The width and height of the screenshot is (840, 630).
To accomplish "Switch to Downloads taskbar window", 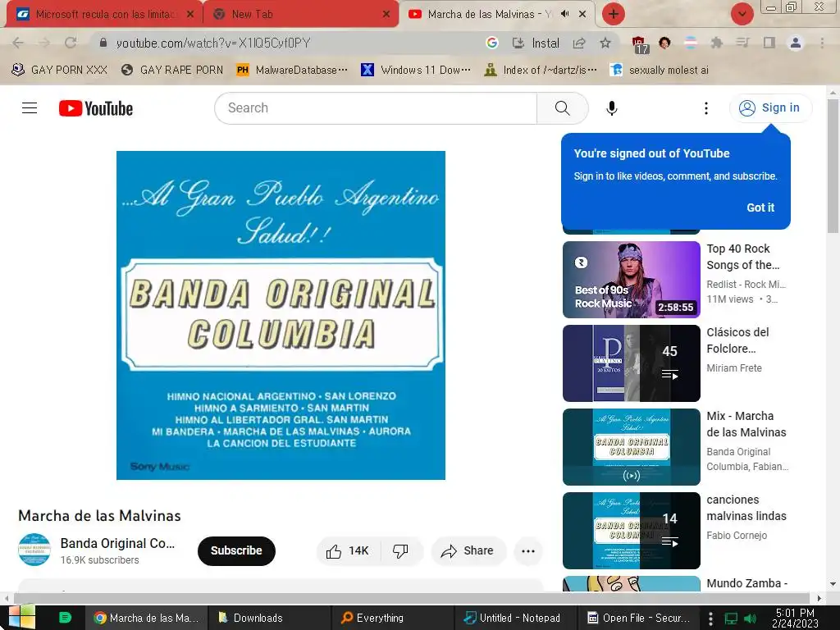I will [269, 618].
